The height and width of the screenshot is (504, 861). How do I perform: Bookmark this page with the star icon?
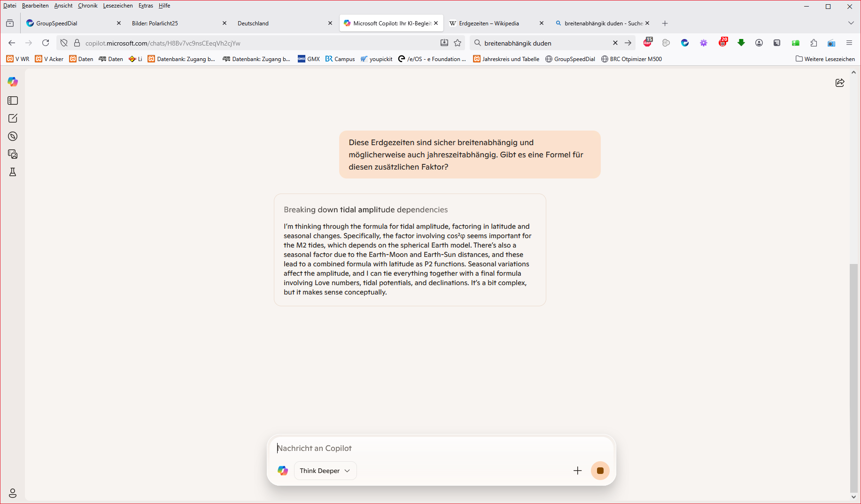point(458,43)
